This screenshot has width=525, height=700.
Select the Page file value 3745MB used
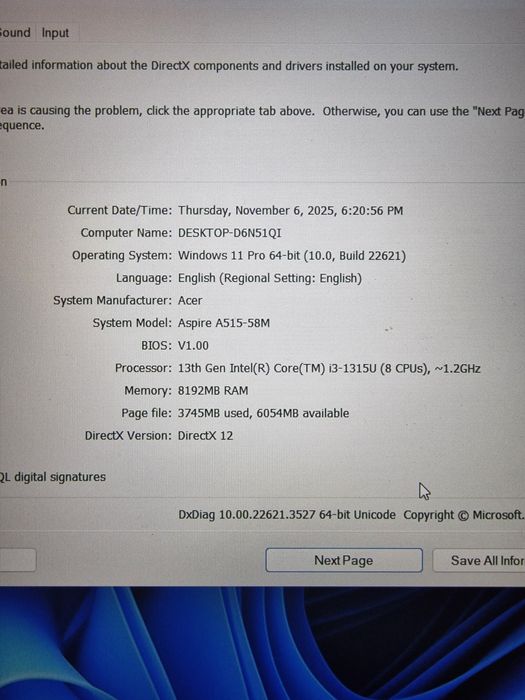263,413
